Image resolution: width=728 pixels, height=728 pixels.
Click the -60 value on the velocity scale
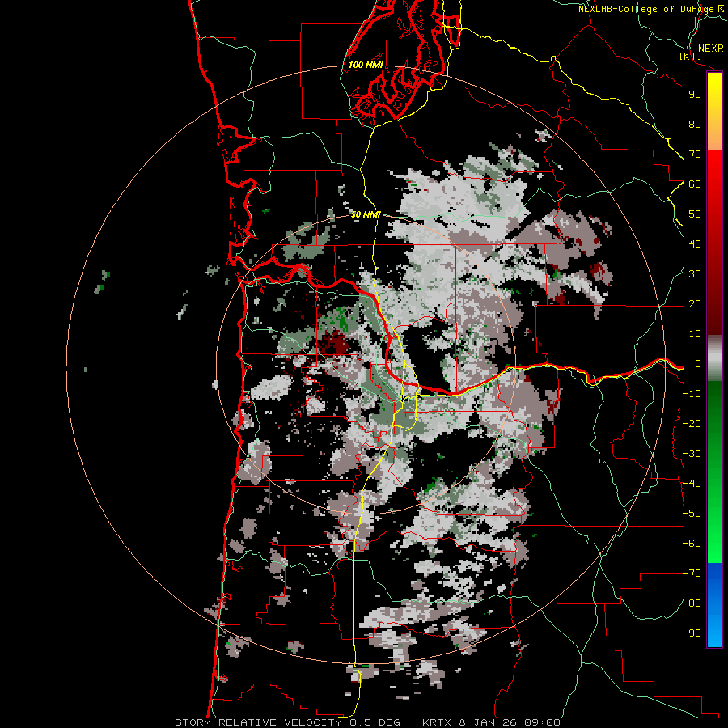point(692,544)
